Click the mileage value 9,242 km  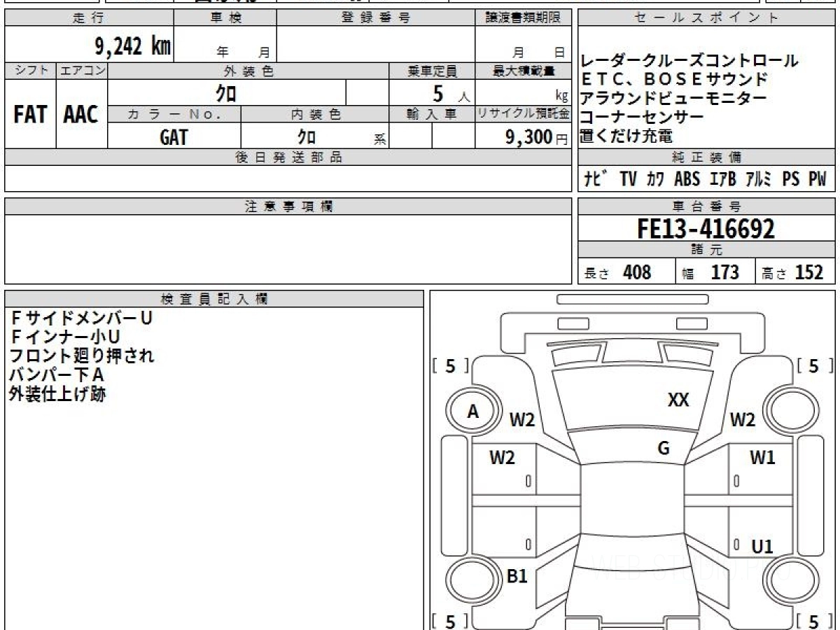(x=133, y=47)
